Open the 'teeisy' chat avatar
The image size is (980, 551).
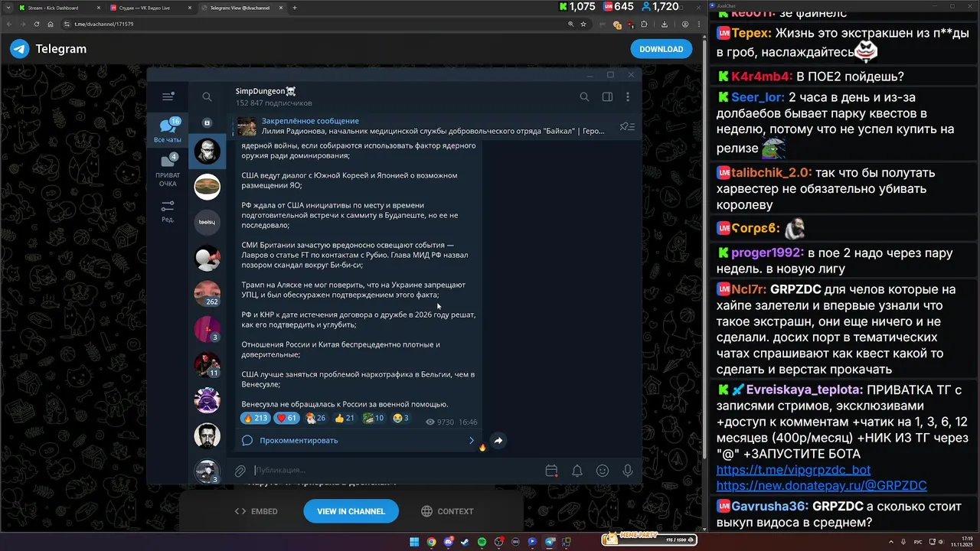pos(207,222)
